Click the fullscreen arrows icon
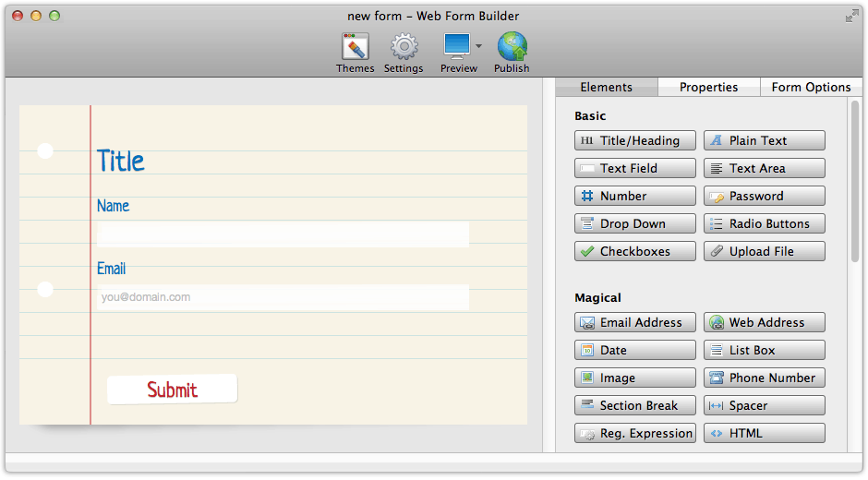868x480 pixels. 851,17
